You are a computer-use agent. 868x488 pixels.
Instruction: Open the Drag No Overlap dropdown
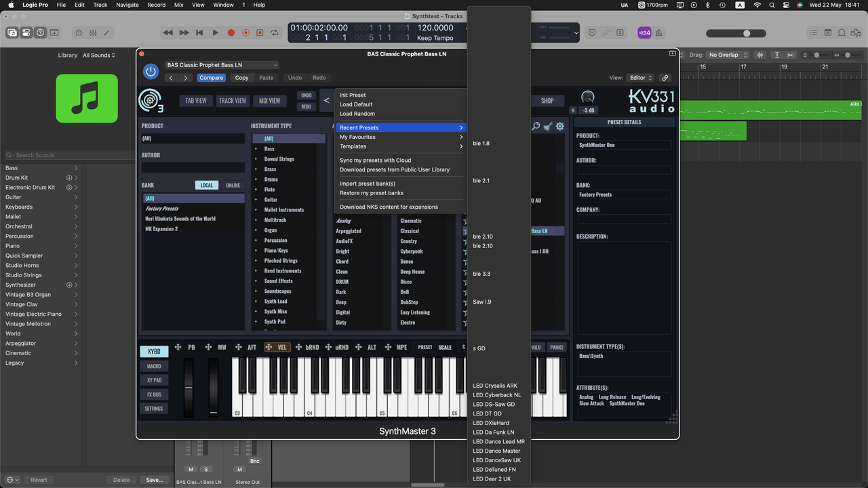tap(727, 55)
